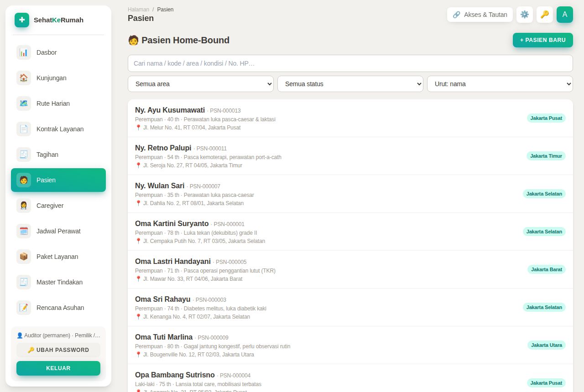Open the user avatar "A" menu
584x392 pixels.
click(x=565, y=15)
